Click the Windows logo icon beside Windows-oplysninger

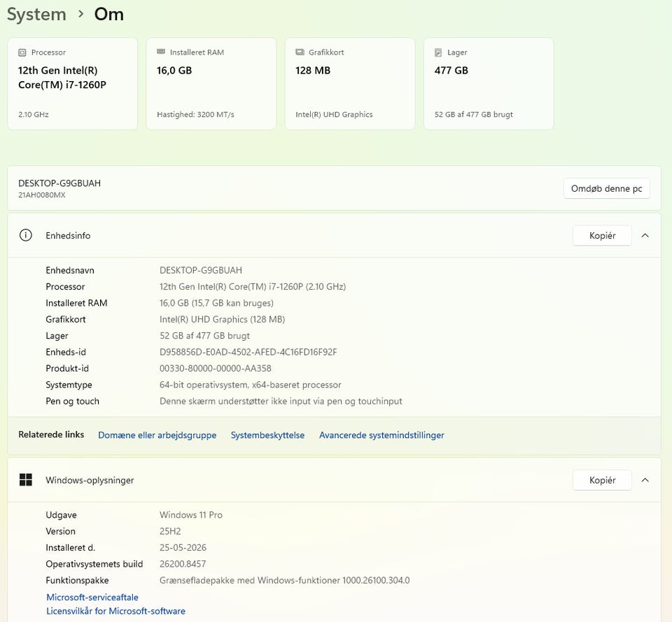tap(26, 480)
